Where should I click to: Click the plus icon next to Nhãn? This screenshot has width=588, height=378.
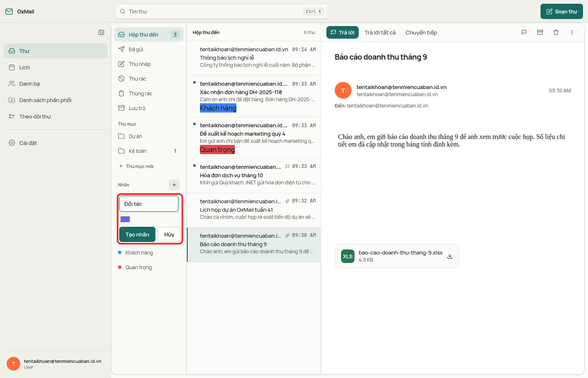(x=174, y=185)
